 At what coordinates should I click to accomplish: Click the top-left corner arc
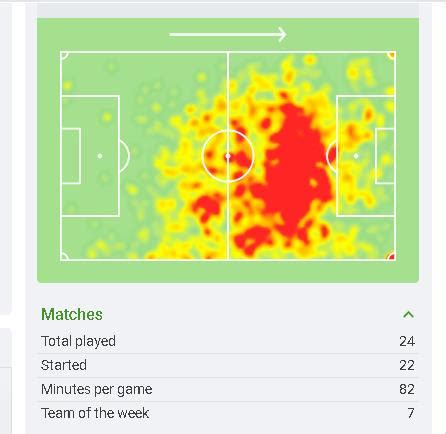[65, 56]
